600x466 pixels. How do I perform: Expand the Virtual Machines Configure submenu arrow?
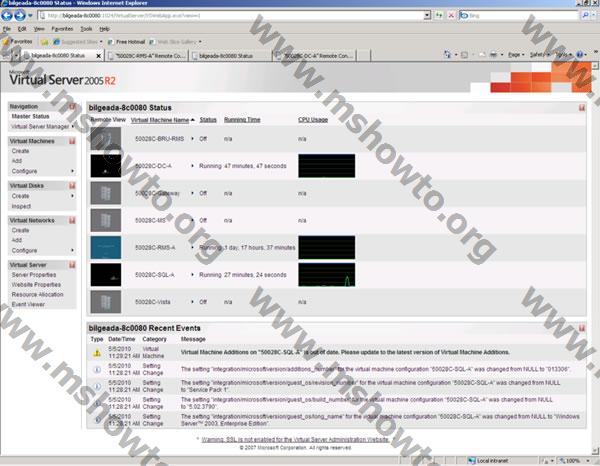tap(73, 171)
